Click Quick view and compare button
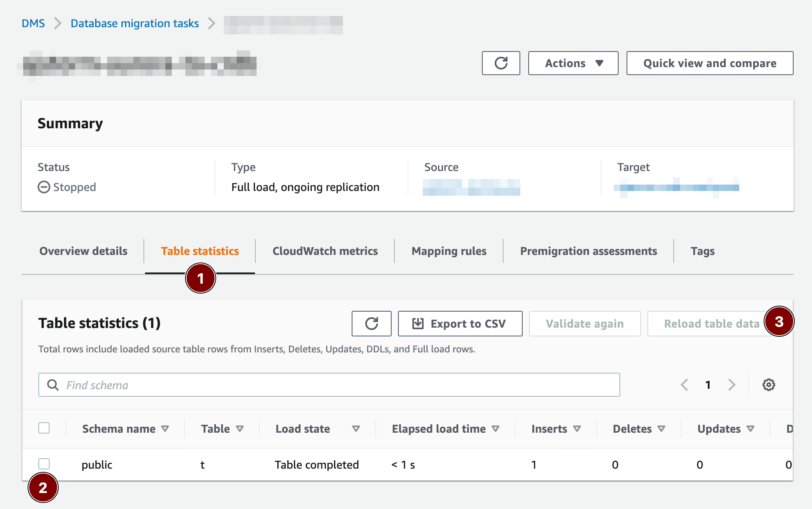Image resolution: width=812 pixels, height=509 pixels. pyautogui.click(x=710, y=63)
